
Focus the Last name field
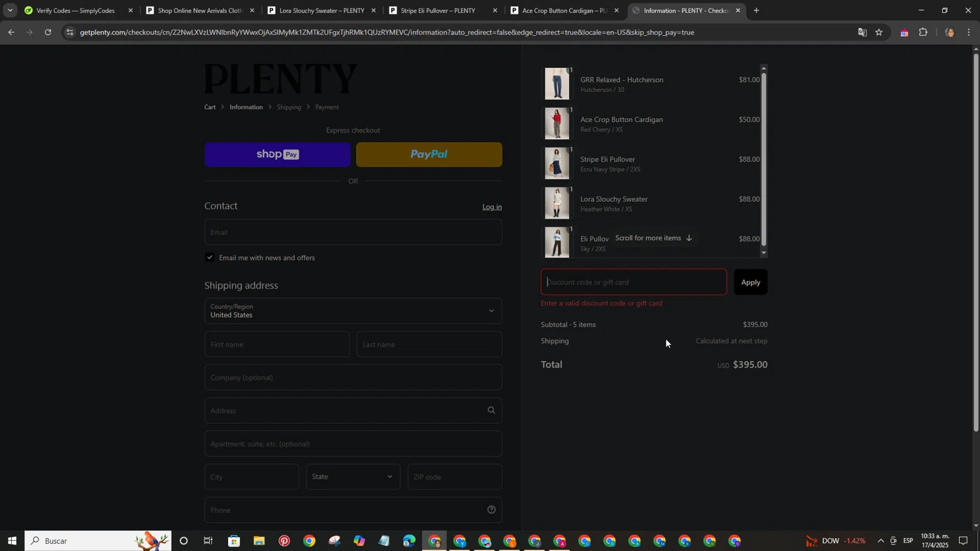tap(429, 344)
